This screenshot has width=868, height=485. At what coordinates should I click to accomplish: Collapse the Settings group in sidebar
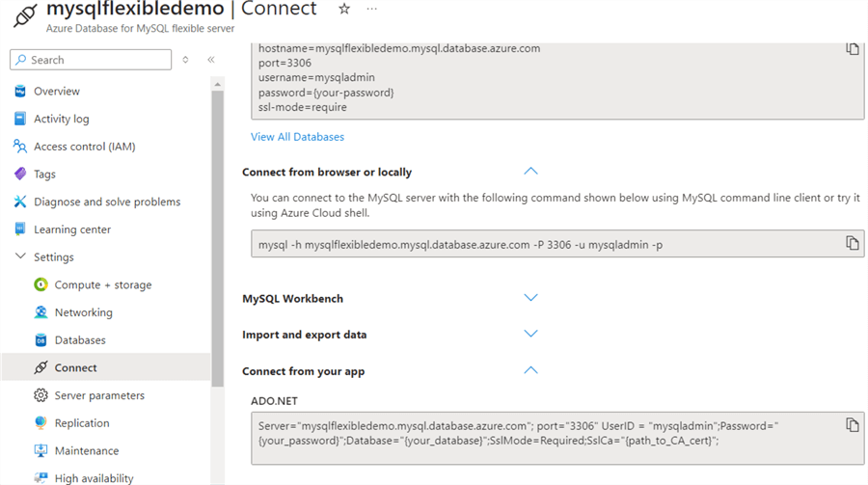pyautogui.click(x=20, y=257)
